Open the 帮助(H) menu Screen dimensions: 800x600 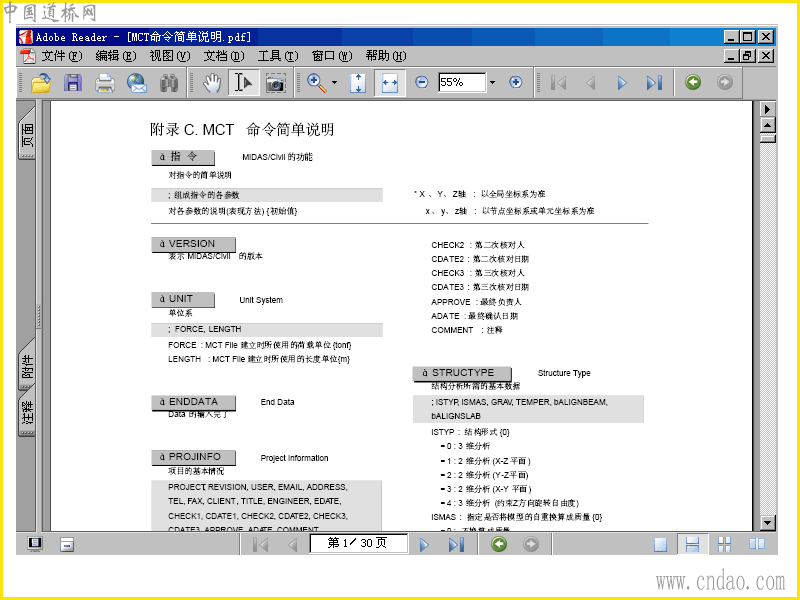(386, 56)
